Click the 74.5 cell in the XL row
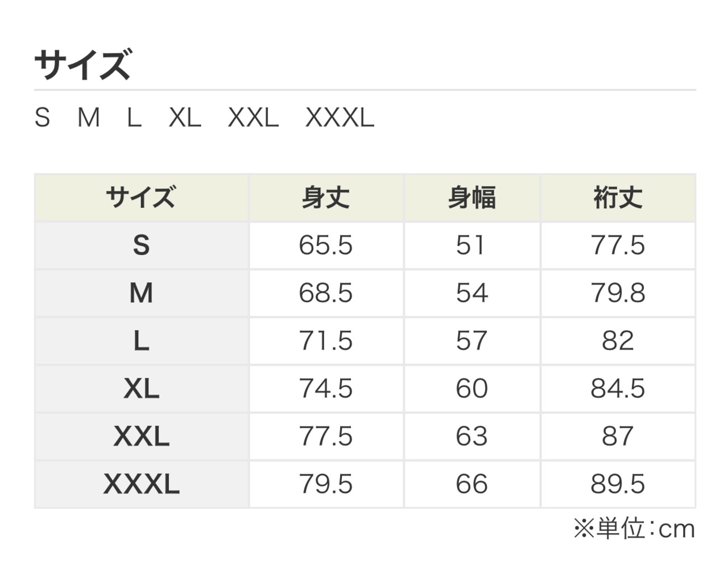The height and width of the screenshot is (584, 728). (325, 389)
